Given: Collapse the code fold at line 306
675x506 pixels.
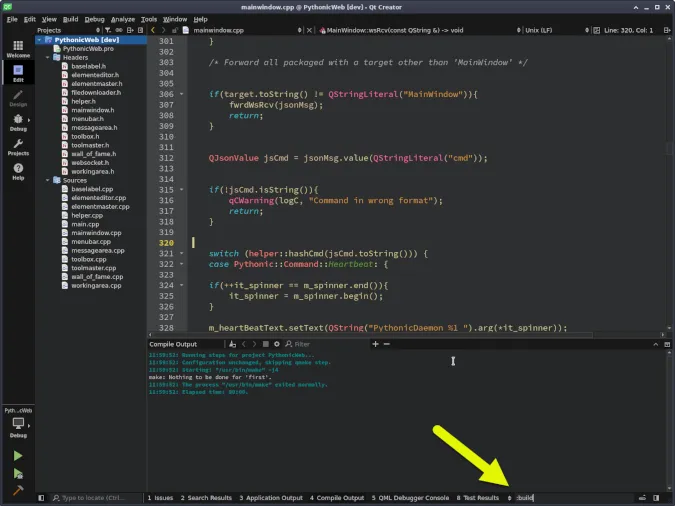Looking at the screenshot, I should pos(182,94).
